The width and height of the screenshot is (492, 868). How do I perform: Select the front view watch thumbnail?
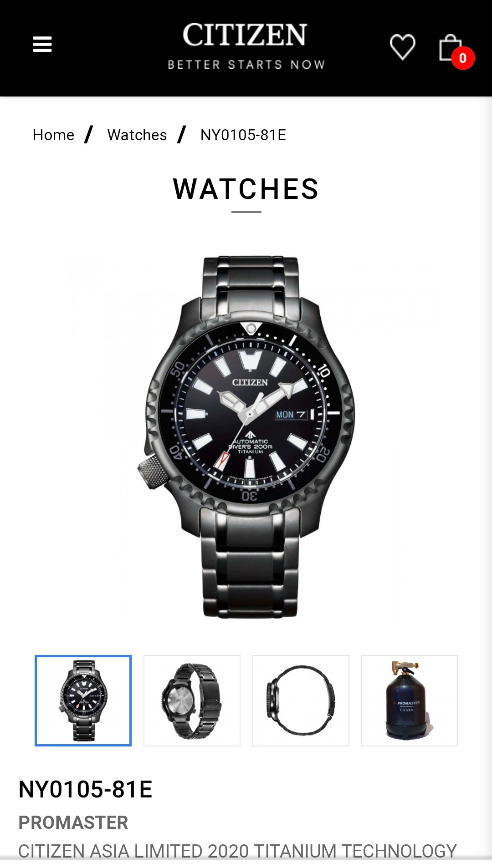83,700
